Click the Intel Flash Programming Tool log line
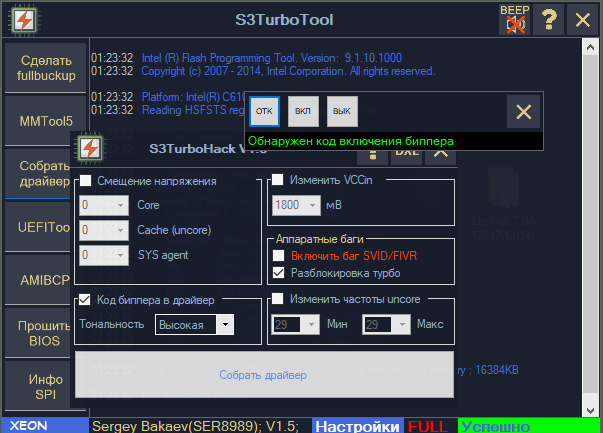The width and height of the screenshot is (603, 433). (272, 58)
